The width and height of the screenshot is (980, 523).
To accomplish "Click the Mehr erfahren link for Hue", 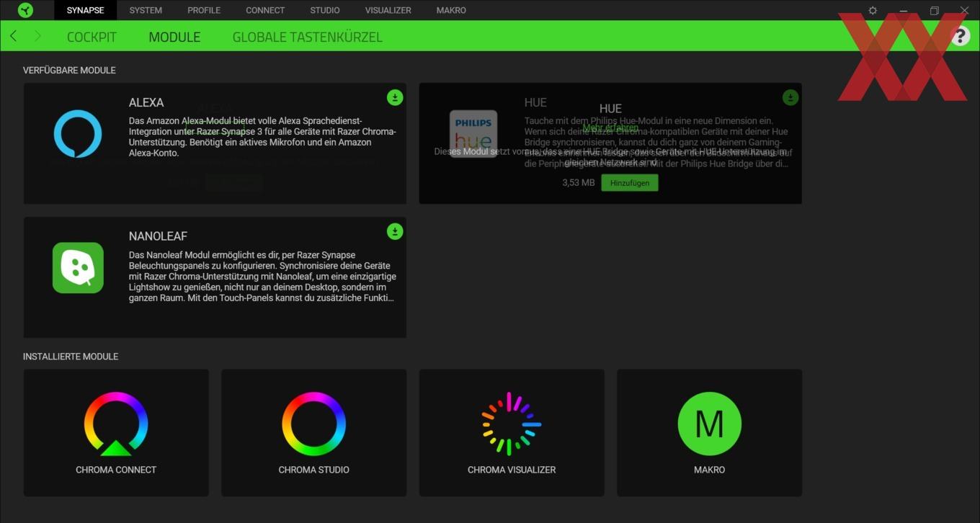I will coord(610,128).
